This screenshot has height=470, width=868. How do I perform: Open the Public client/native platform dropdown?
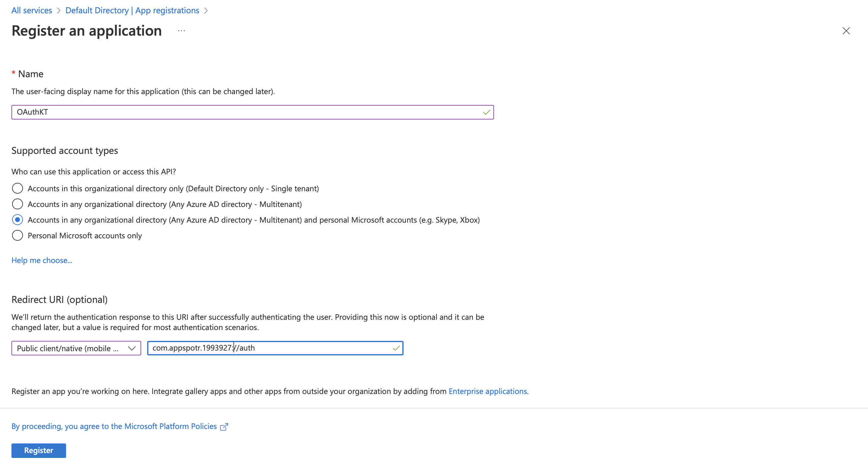click(x=76, y=348)
